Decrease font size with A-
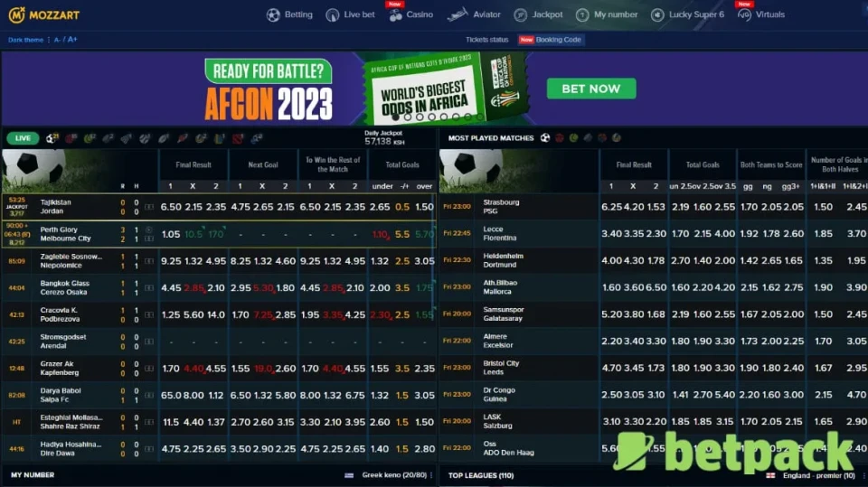 (x=58, y=40)
